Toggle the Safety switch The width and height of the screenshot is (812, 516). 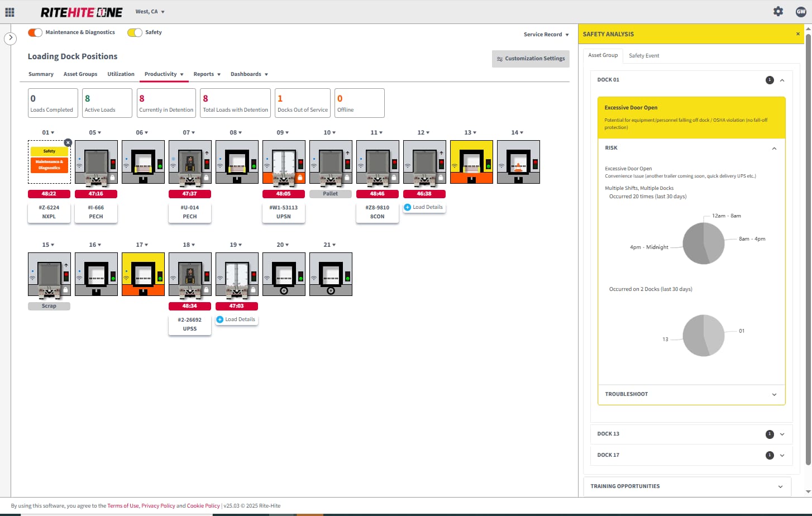click(x=135, y=32)
